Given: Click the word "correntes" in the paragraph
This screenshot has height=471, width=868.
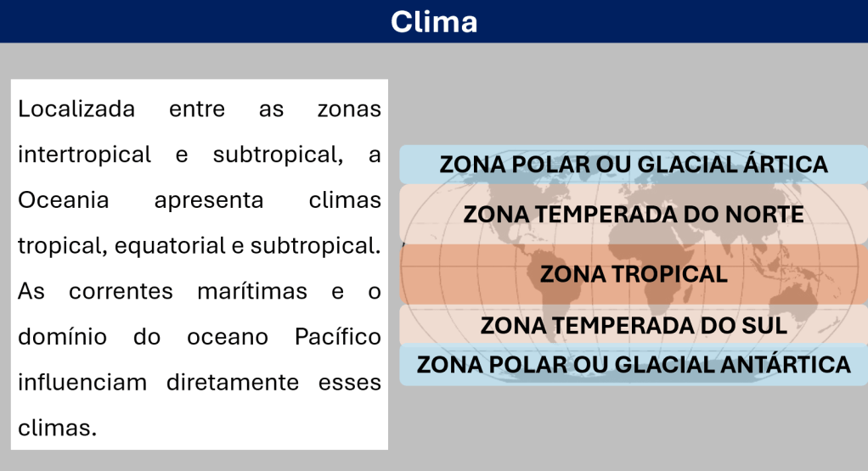Looking at the screenshot, I should click(121, 292).
